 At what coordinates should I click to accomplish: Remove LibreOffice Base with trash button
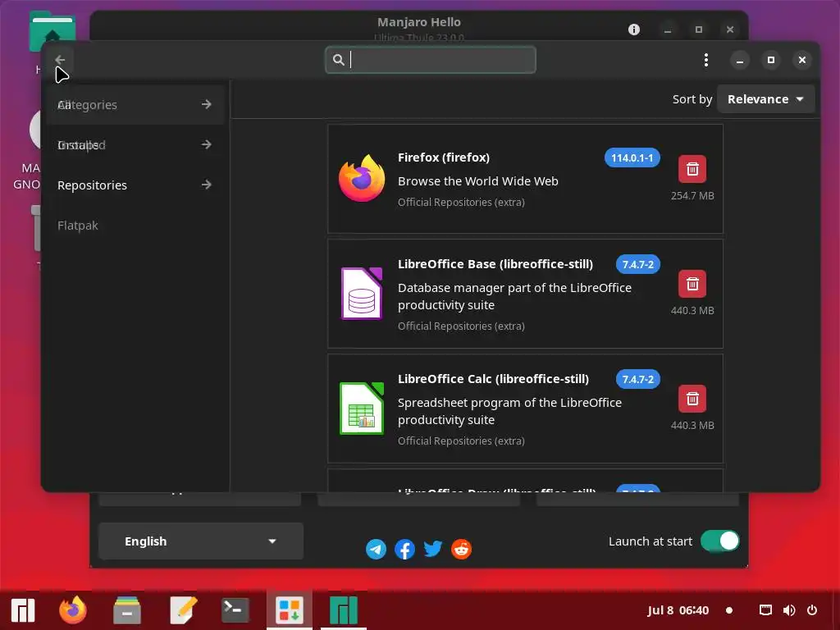(692, 284)
